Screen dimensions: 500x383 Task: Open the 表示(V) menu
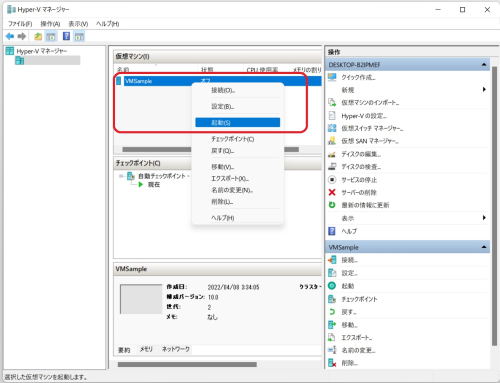pos(78,24)
